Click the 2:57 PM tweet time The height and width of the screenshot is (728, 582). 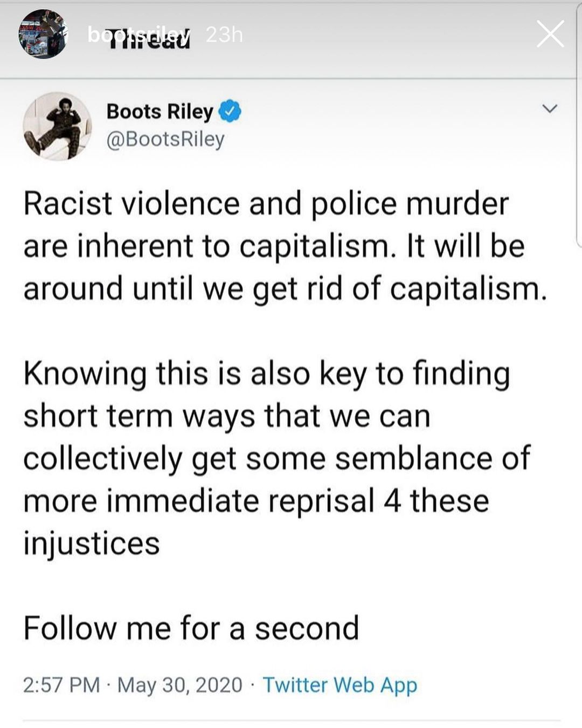pyautogui.click(x=61, y=685)
